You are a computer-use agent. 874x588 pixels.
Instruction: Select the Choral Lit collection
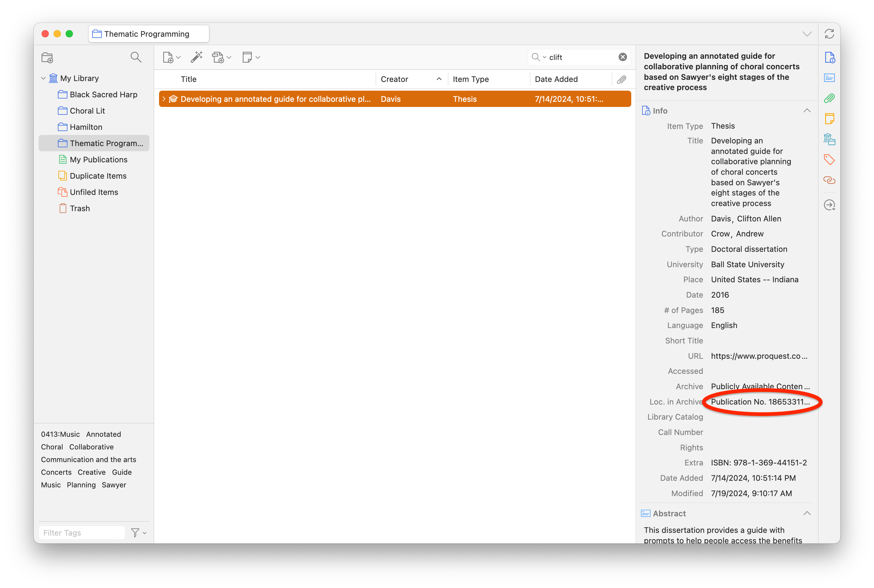pyautogui.click(x=87, y=111)
